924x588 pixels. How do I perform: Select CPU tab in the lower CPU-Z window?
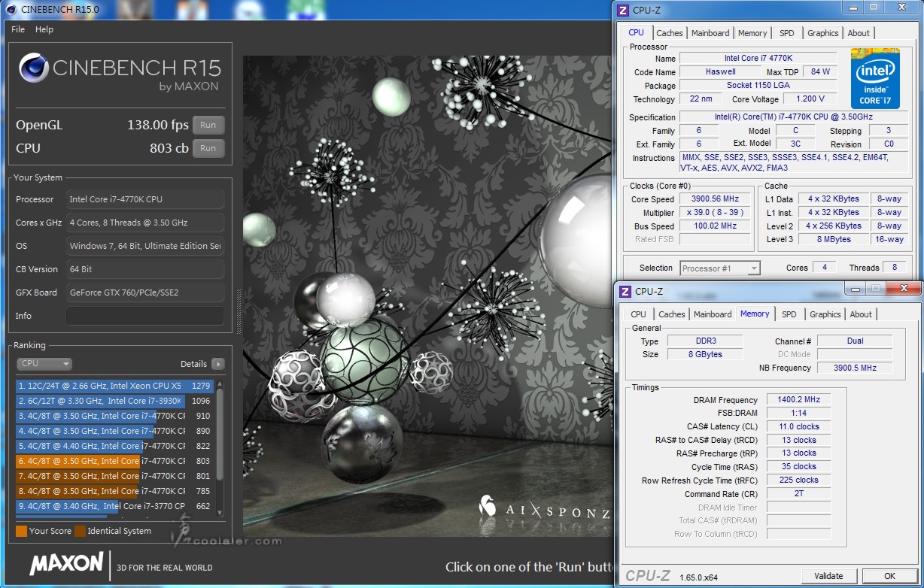click(638, 314)
